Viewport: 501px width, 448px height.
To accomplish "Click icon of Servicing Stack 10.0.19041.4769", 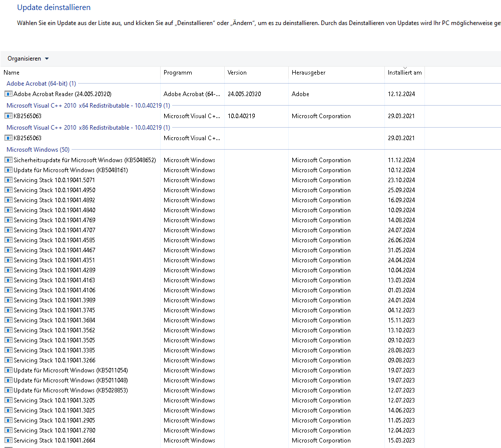I will [9, 220].
